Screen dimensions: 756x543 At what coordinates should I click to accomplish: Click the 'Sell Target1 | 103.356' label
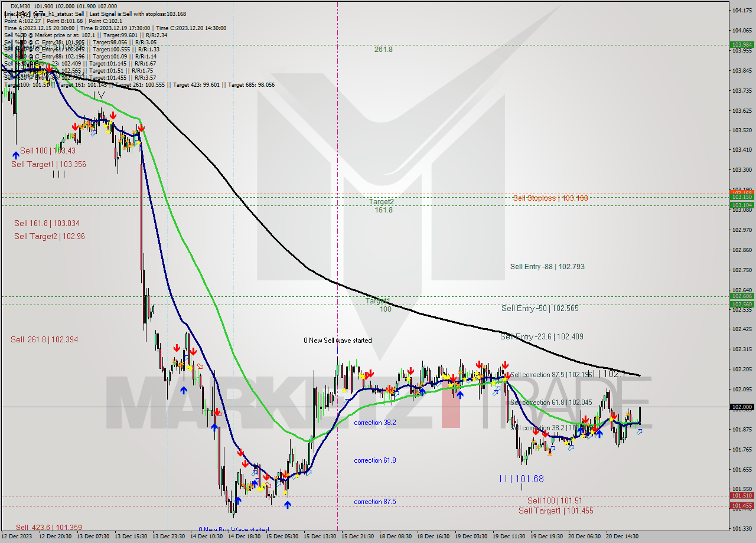pyautogui.click(x=48, y=164)
